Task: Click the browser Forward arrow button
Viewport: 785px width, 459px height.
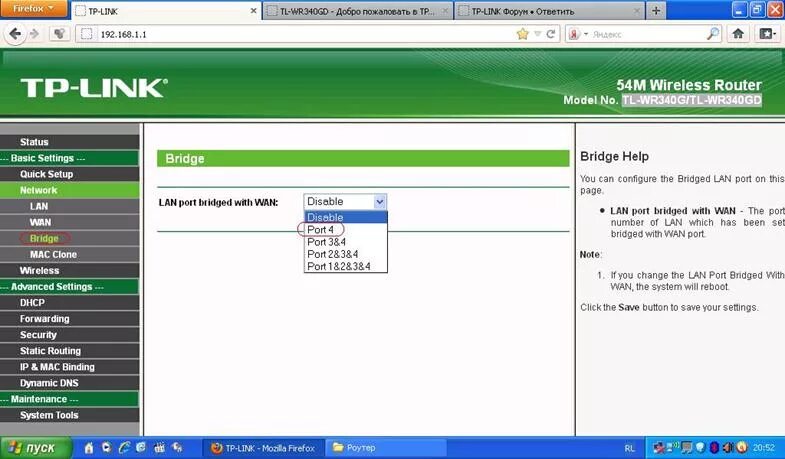Action: pos(35,34)
